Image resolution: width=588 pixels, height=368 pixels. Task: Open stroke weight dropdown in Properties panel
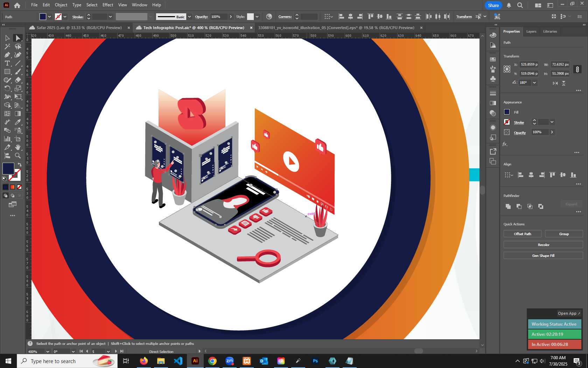(x=552, y=122)
